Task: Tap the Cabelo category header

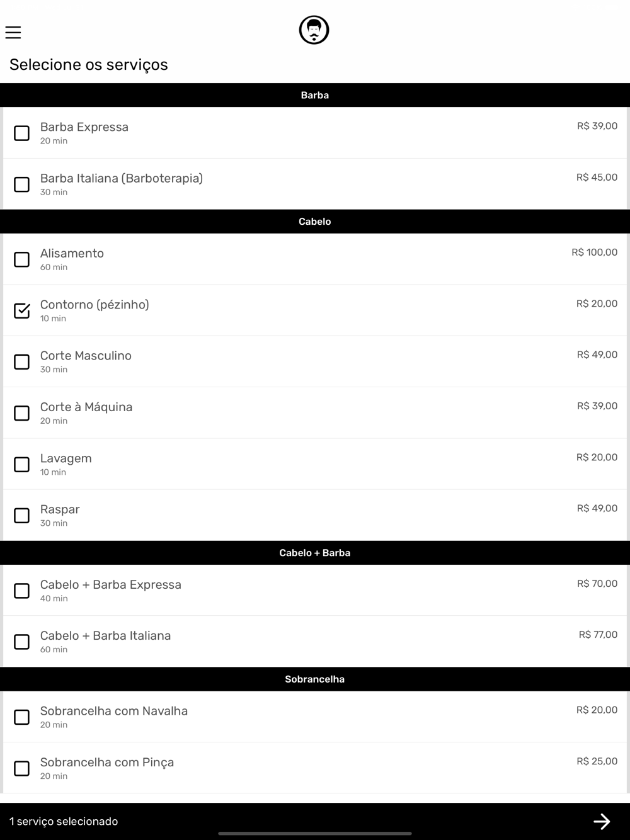Action: click(315, 222)
